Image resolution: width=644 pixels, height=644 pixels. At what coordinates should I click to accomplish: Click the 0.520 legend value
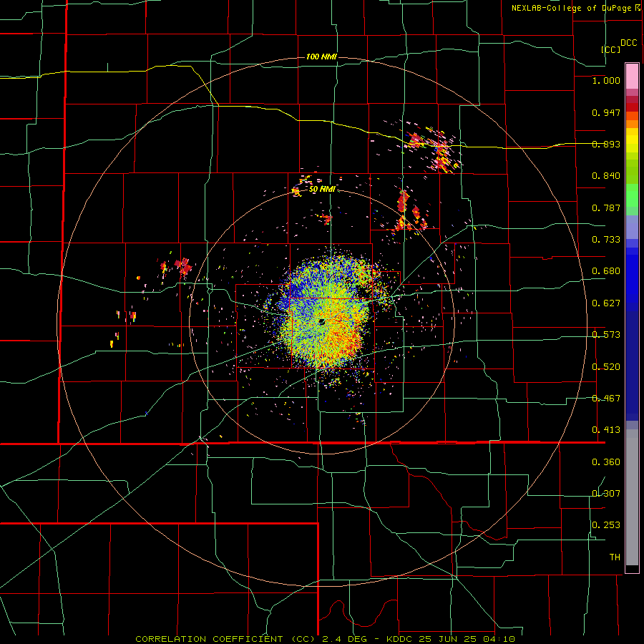point(606,367)
